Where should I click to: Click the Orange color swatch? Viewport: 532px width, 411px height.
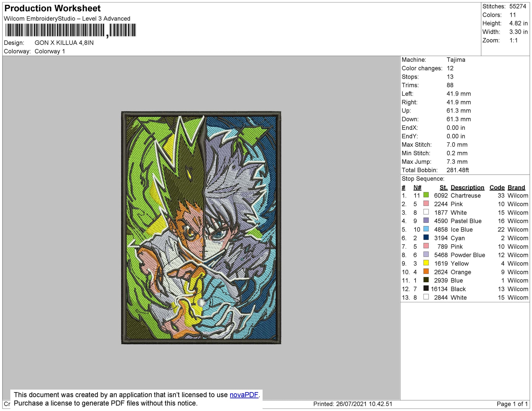426,271
